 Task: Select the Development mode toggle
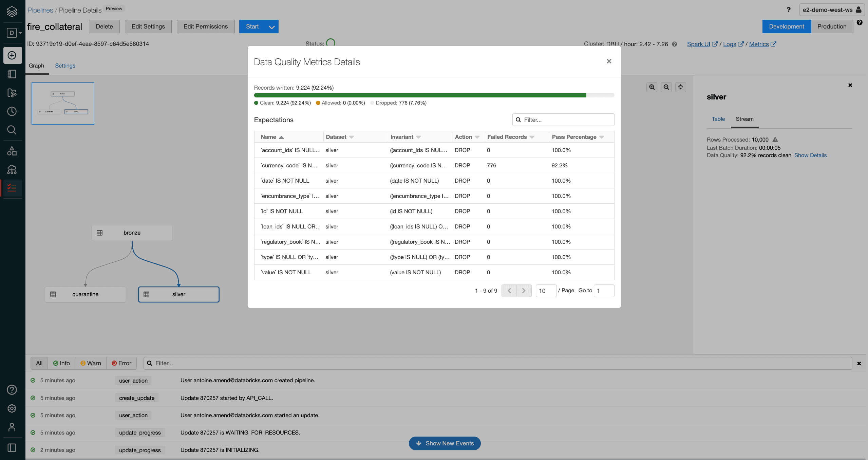coord(786,26)
